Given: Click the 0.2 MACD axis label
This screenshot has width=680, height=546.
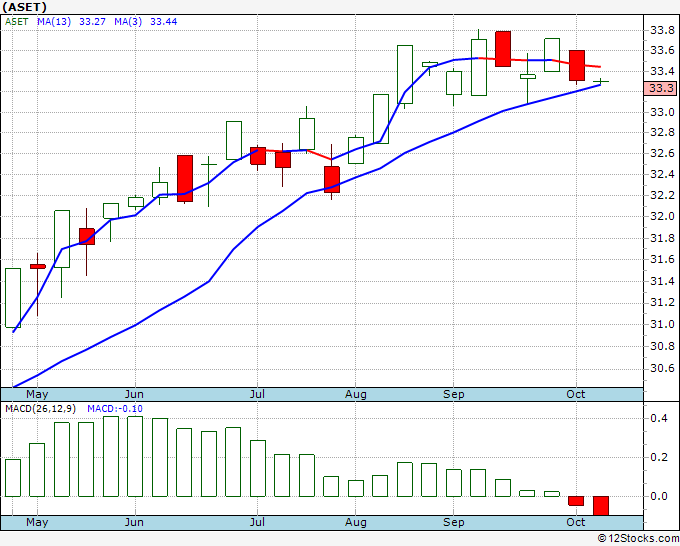Looking at the screenshot, I should tap(659, 457).
